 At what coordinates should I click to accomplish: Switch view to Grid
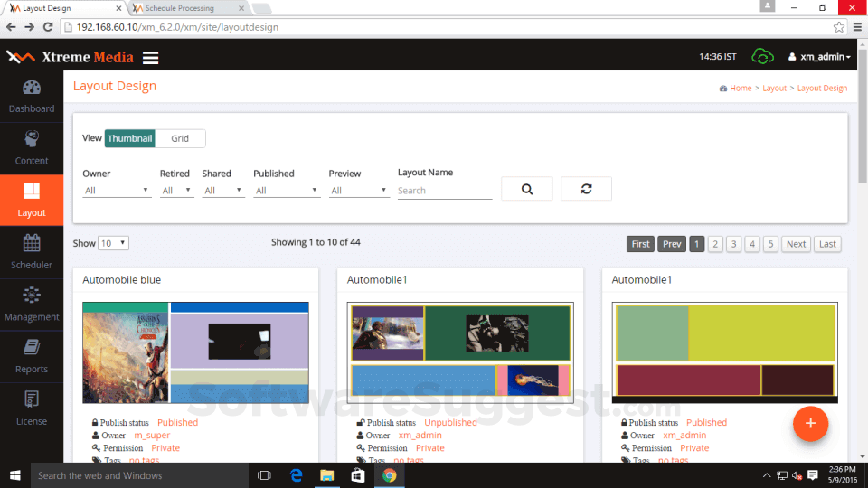(x=180, y=138)
